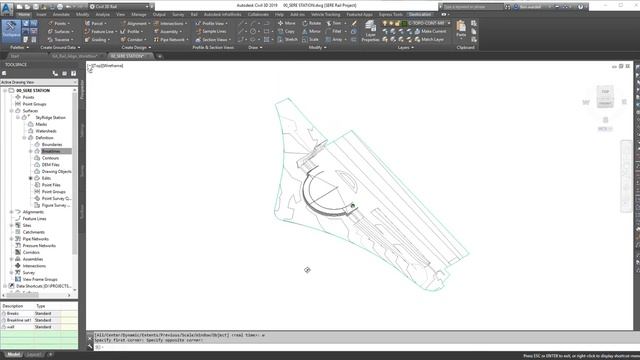Open the Civil 3D Rail workspace dropdown
Screen dimensions: 640x360
pyautogui.click(x=120, y=7)
